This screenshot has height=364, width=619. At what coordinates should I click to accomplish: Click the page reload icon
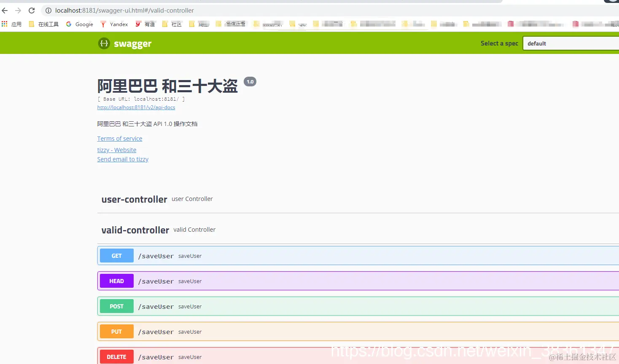[x=32, y=10]
